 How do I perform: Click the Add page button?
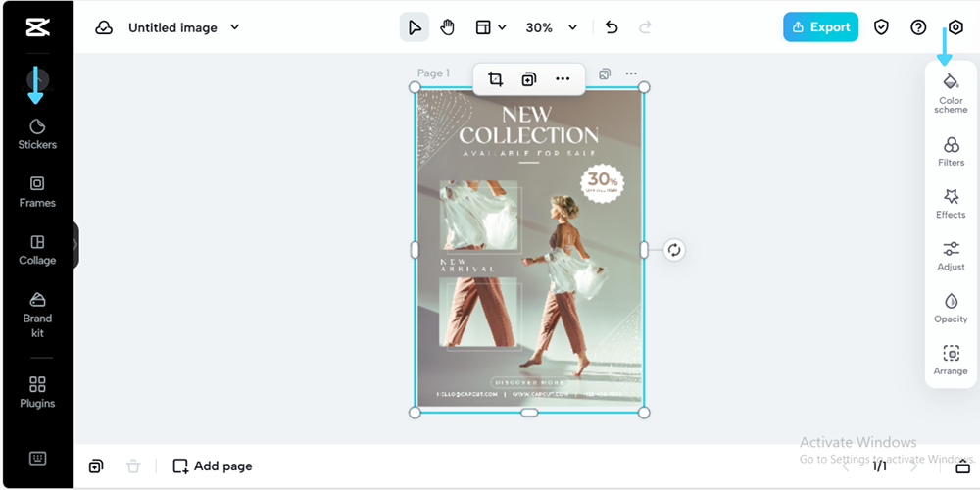coord(213,465)
